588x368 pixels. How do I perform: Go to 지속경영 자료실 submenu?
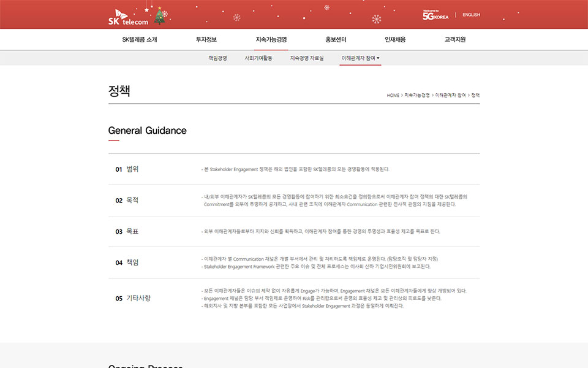point(307,58)
